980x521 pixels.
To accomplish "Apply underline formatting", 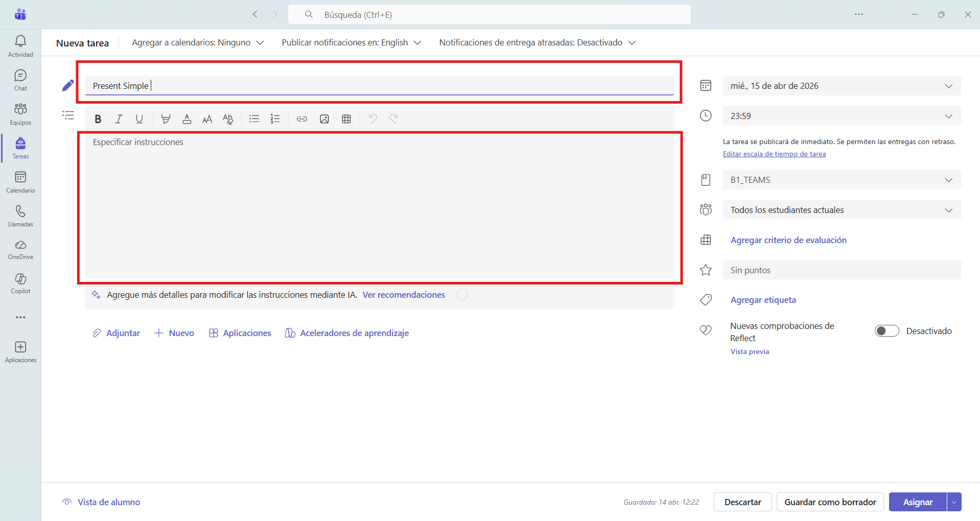I will tap(139, 119).
